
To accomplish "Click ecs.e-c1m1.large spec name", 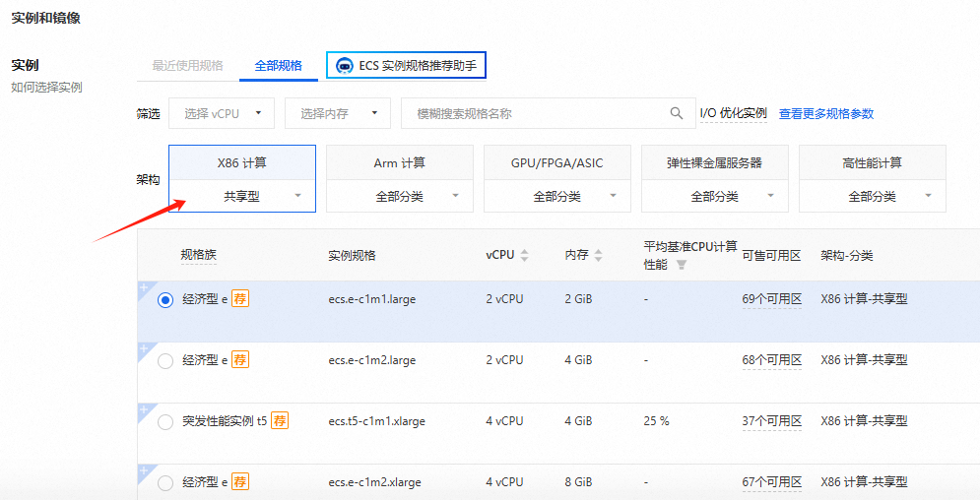I will pyautogui.click(x=372, y=299).
